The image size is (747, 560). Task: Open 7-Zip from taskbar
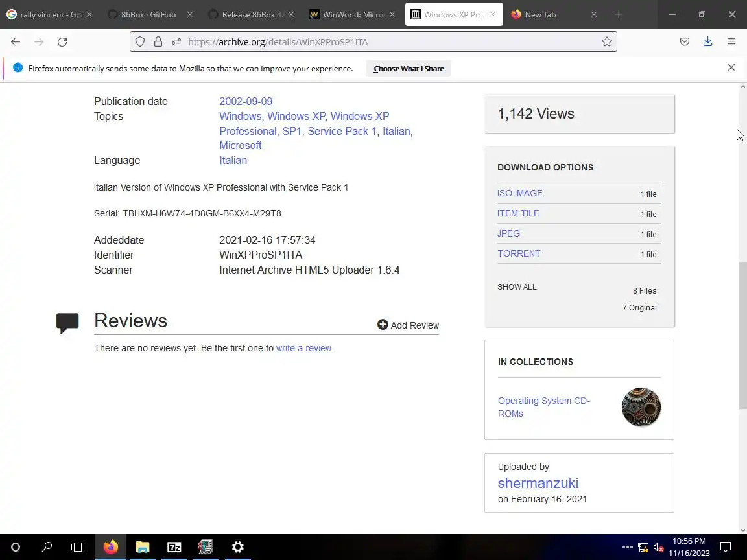tap(174, 547)
